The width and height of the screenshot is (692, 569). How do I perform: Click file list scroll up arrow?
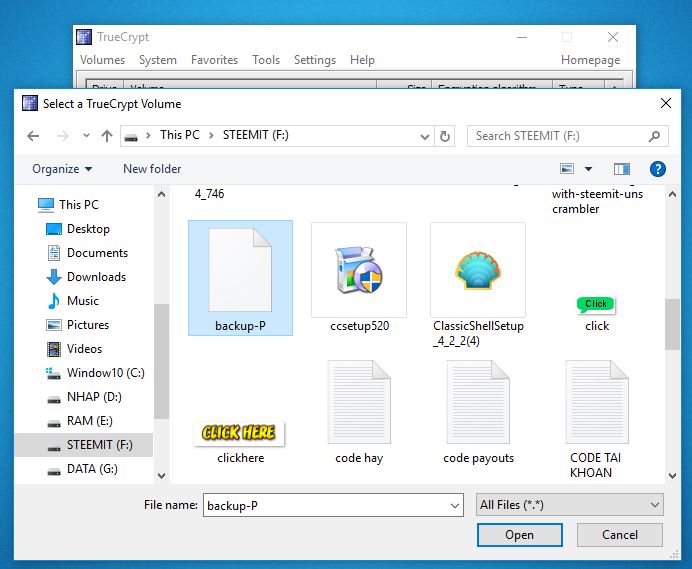click(x=672, y=194)
